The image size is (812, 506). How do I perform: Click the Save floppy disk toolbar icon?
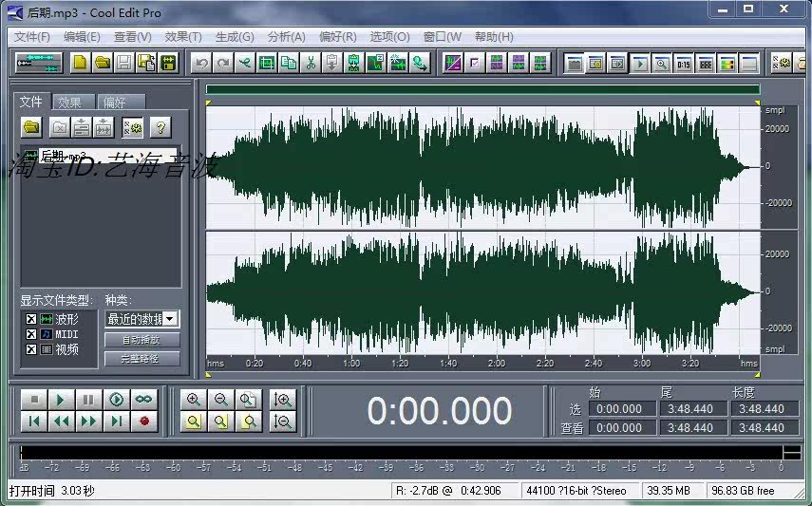click(x=124, y=64)
